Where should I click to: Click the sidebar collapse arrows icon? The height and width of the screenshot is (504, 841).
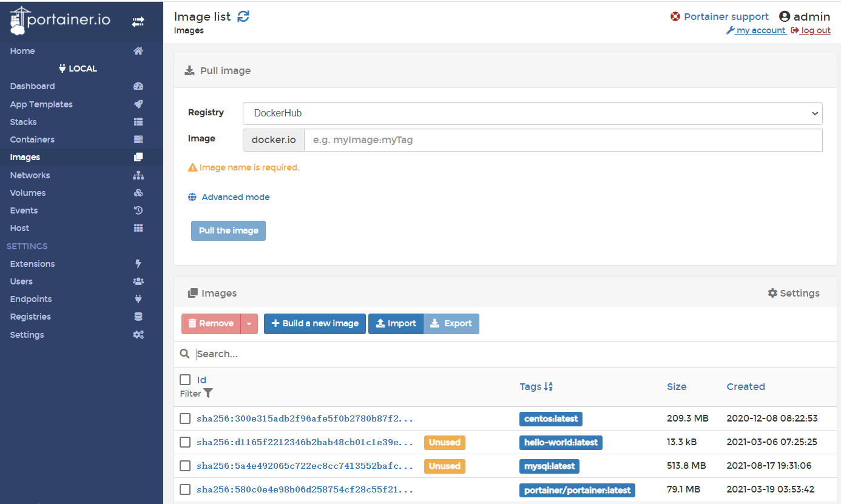[138, 22]
